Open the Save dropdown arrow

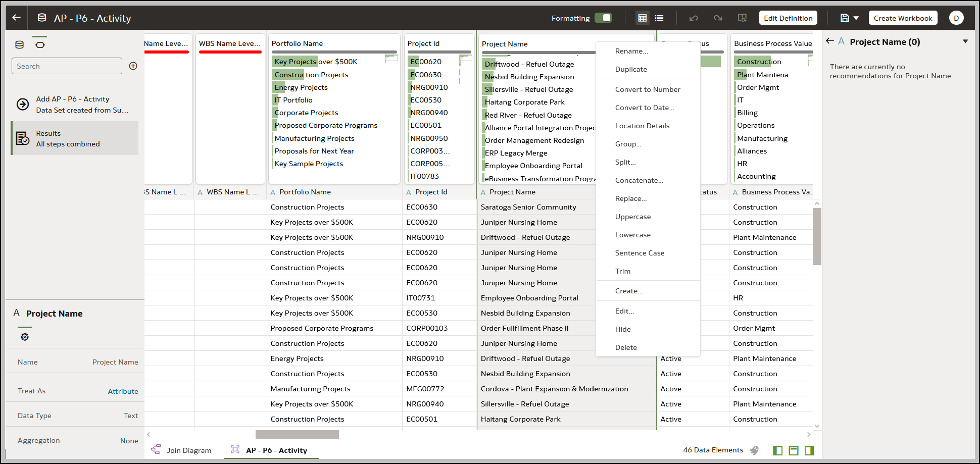[856, 18]
